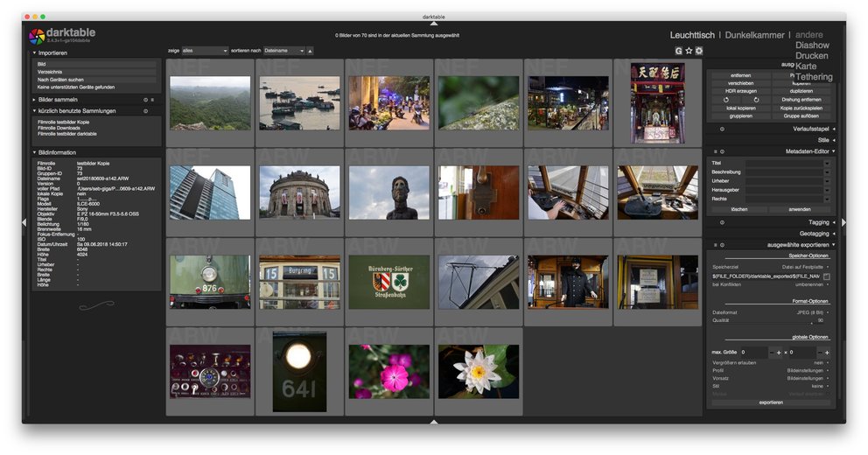Viewport: 868px width, 455px height.
Task: Open the Speicherziel dropdown
Action: (771, 267)
